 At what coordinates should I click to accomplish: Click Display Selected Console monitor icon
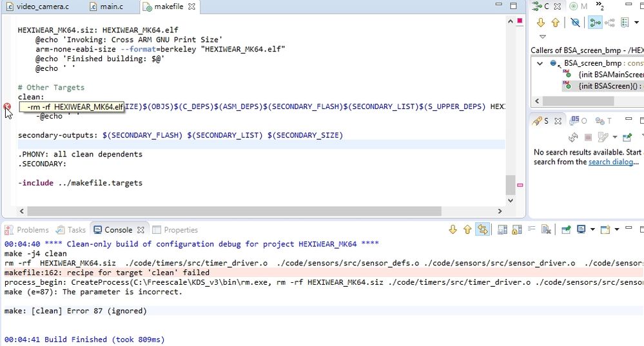pos(581,229)
